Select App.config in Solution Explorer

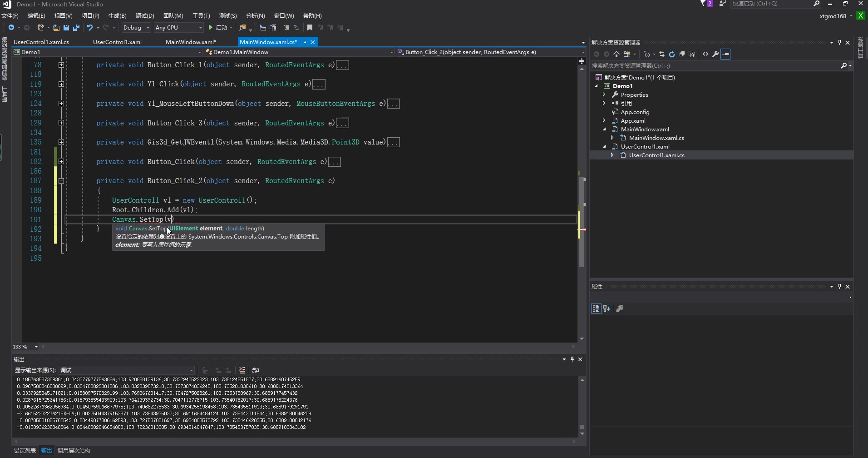coord(635,112)
